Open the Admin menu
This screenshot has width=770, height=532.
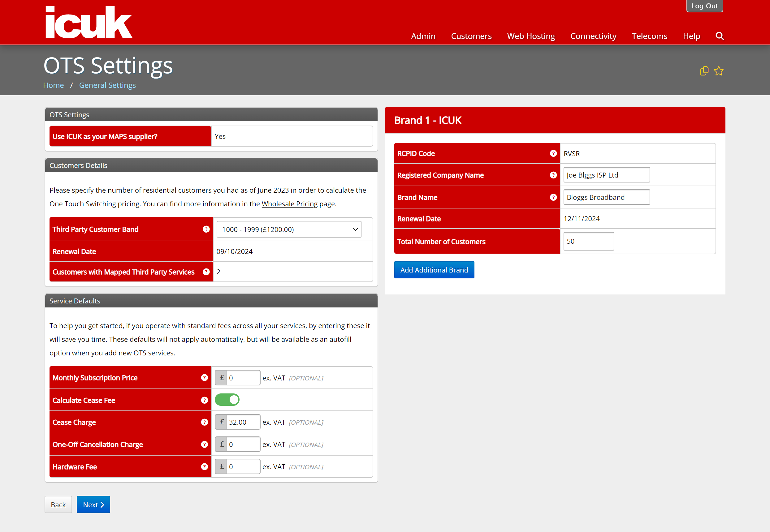(x=423, y=36)
